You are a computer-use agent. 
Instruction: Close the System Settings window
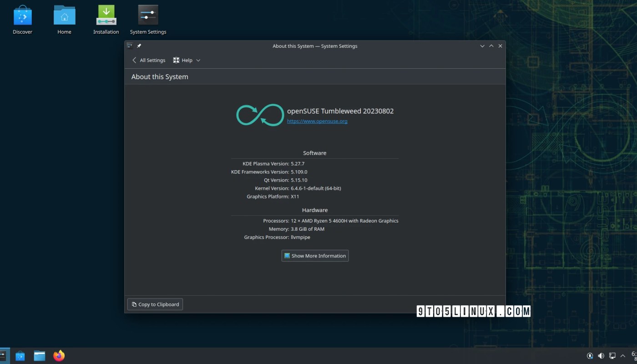[x=500, y=46]
